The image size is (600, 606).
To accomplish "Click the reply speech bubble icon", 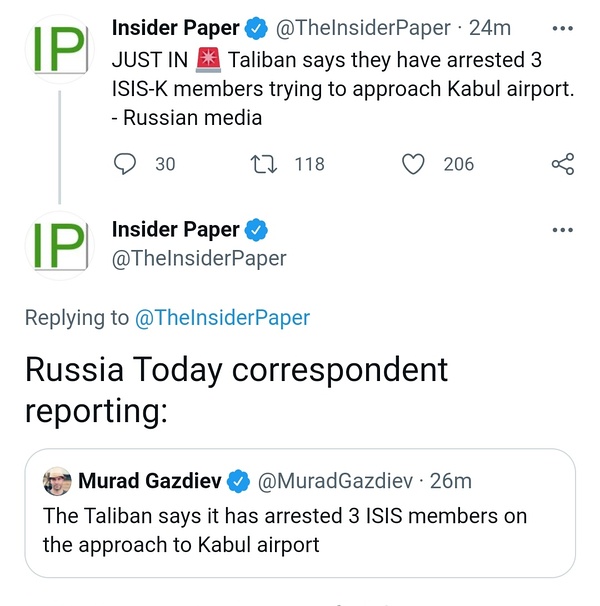I will [125, 164].
